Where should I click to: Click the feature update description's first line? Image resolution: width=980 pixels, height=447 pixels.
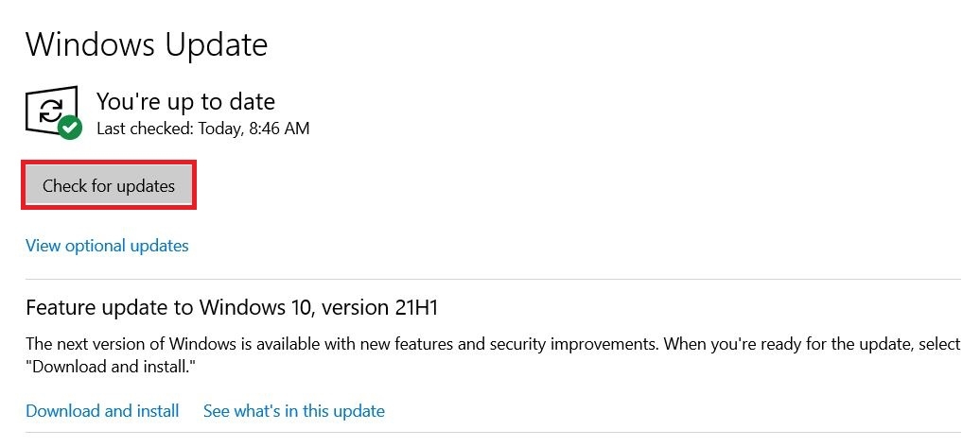[x=492, y=344]
